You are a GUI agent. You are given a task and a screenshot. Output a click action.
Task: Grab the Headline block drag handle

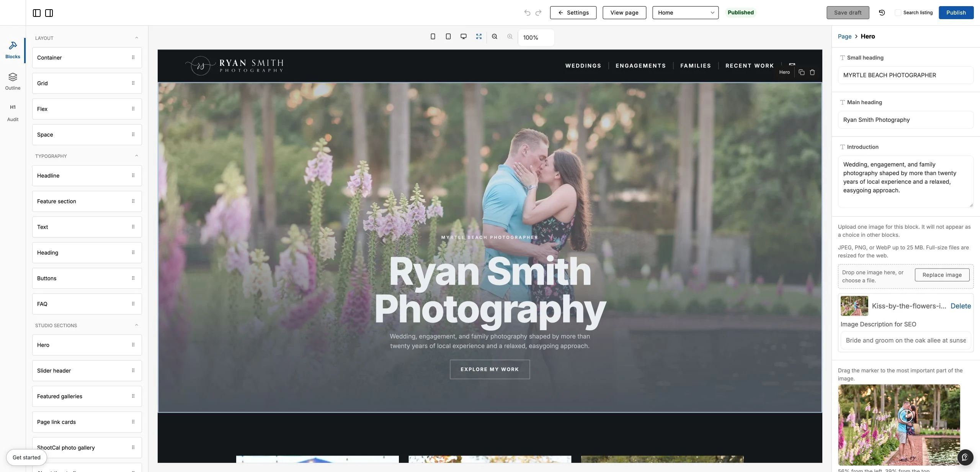point(133,175)
